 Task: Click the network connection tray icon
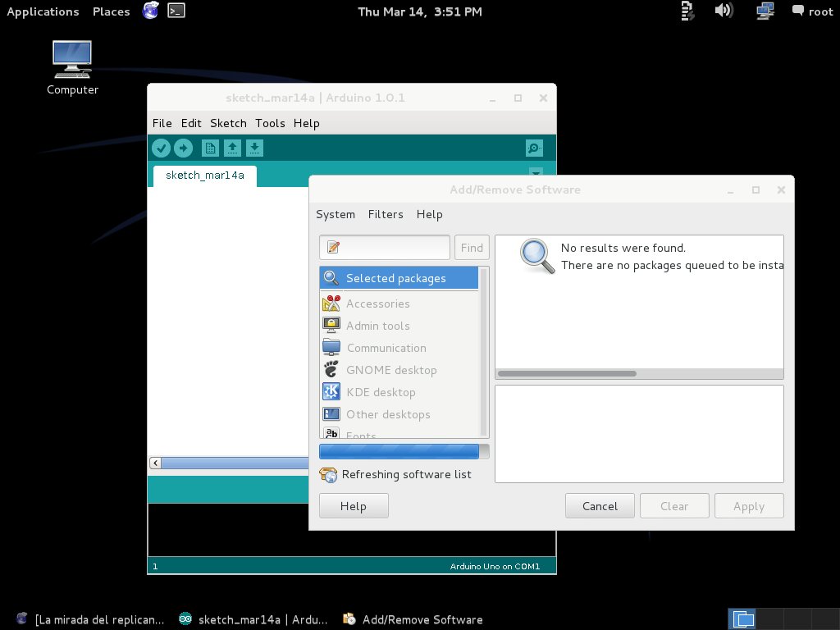click(765, 11)
